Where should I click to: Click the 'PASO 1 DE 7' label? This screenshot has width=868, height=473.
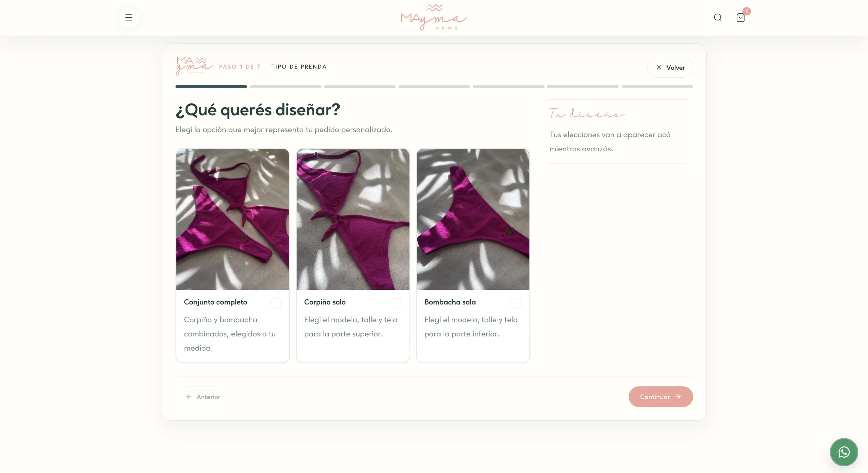pyautogui.click(x=240, y=67)
